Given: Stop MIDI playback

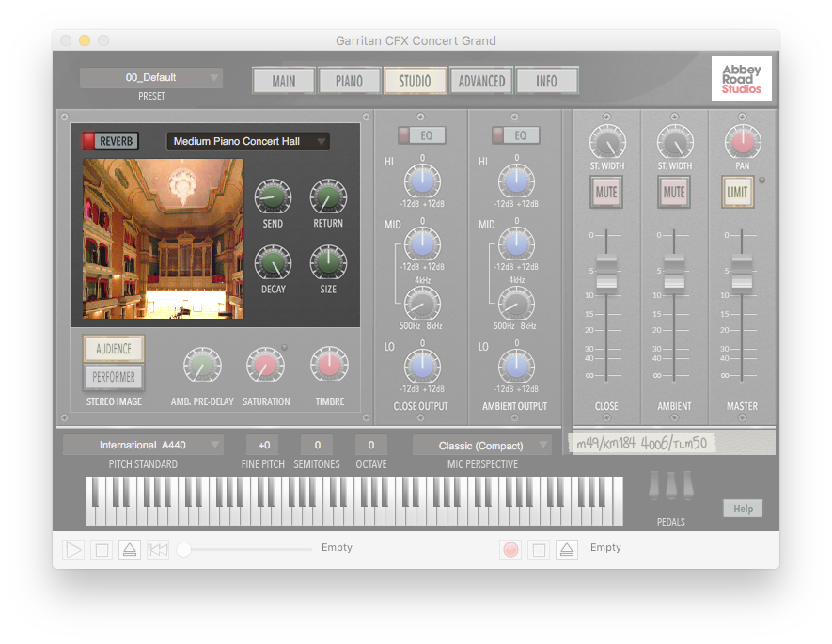Looking at the screenshot, I should coord(102,550).
